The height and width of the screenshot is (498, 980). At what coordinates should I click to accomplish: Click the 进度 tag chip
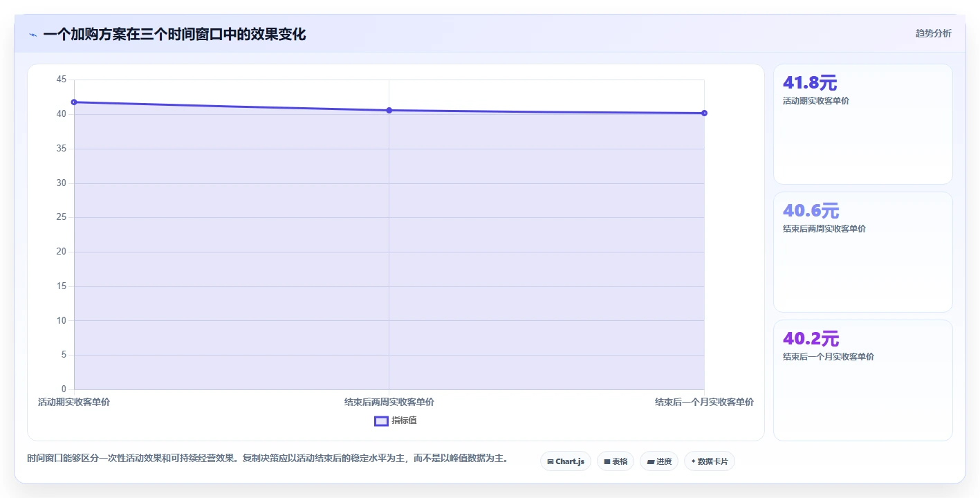click(x=659, y=461)
